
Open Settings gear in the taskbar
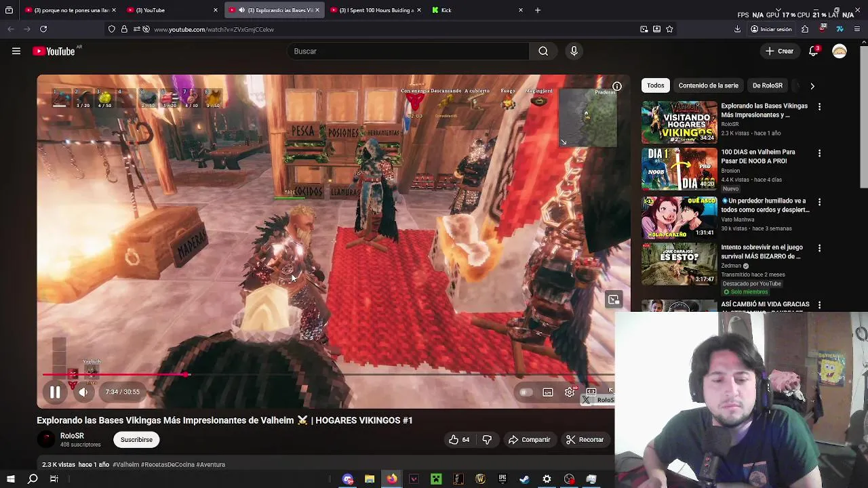tap(547, 479)
